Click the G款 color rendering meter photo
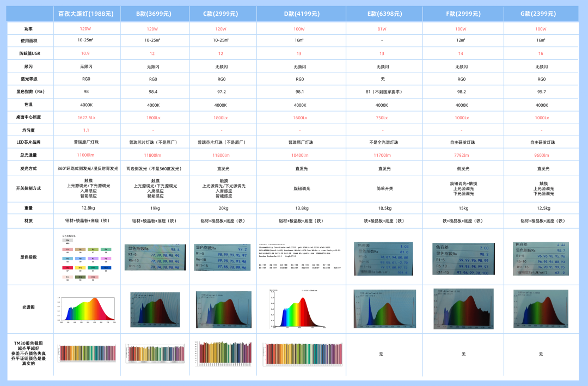 tap(541, 258)
